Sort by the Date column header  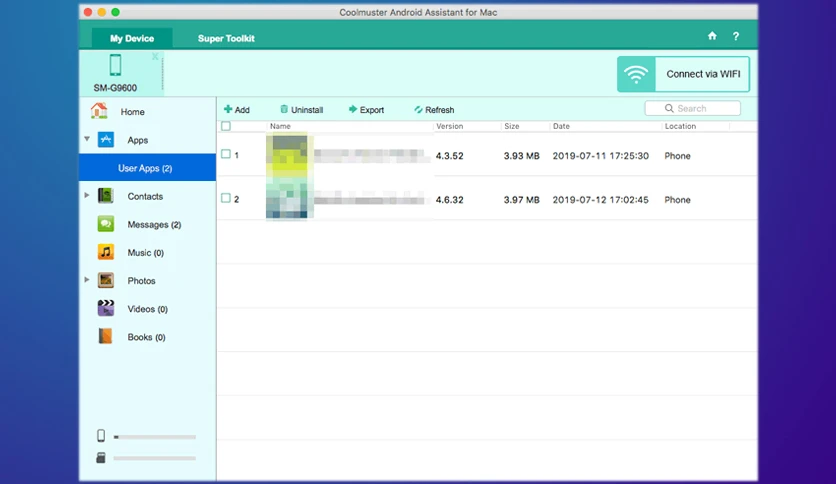(561, 126)
